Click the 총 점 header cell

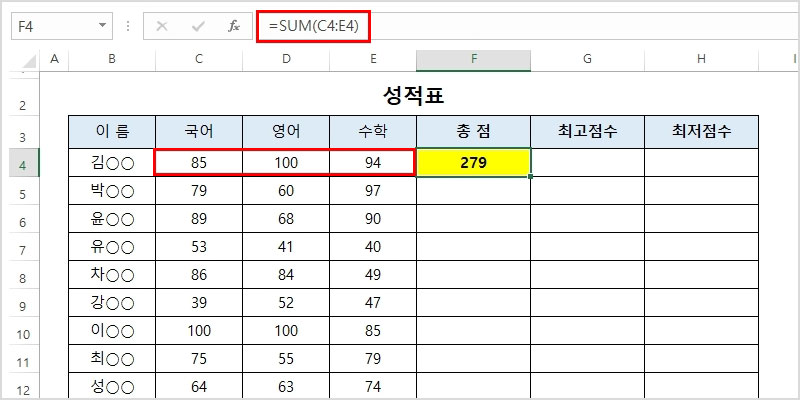point(473,132)
